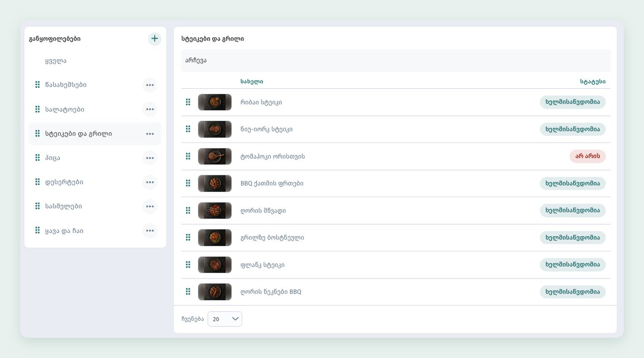Open the არჩევა selection bar
Image resolution: width=644 pixels, height=358 pixels.
[396, 61]
